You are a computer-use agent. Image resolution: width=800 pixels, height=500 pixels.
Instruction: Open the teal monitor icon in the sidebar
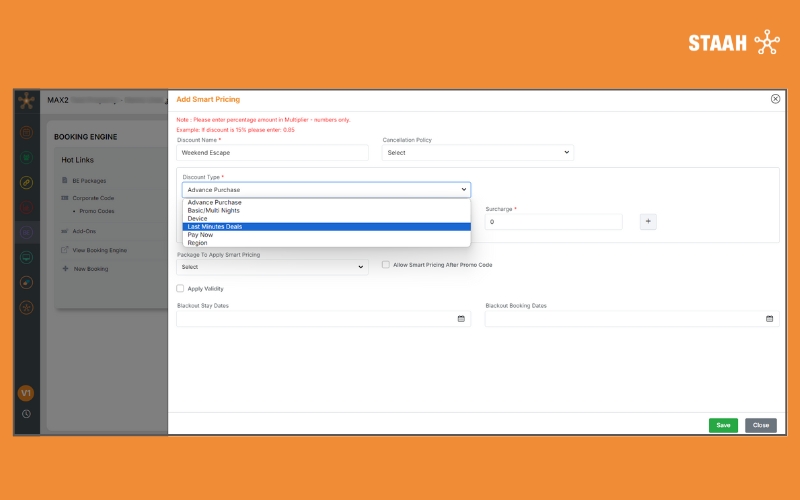pos(27,258)
